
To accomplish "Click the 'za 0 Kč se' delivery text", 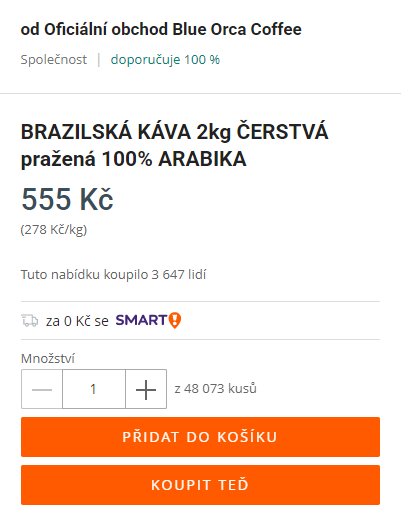I will [x=77, y=321].
